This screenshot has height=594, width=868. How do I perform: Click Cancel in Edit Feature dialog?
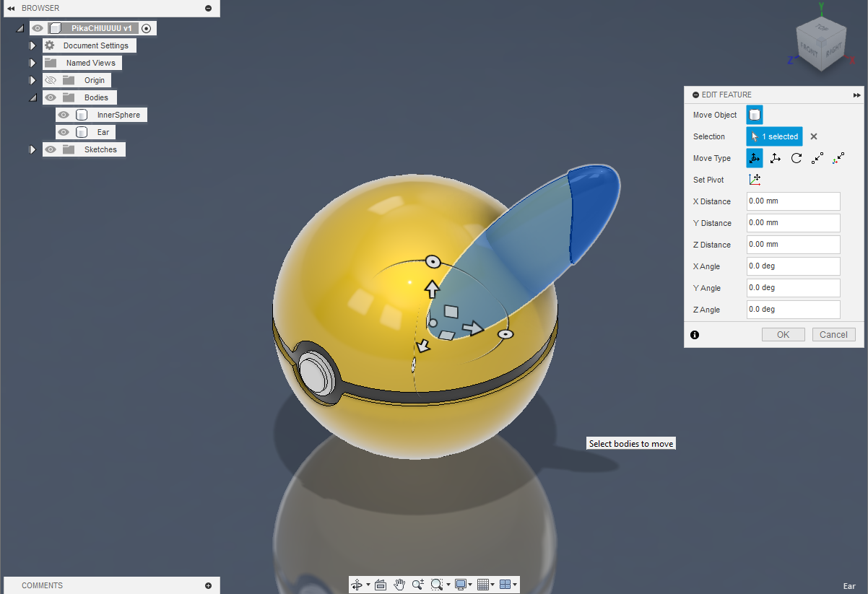click(x=834, y=334)
